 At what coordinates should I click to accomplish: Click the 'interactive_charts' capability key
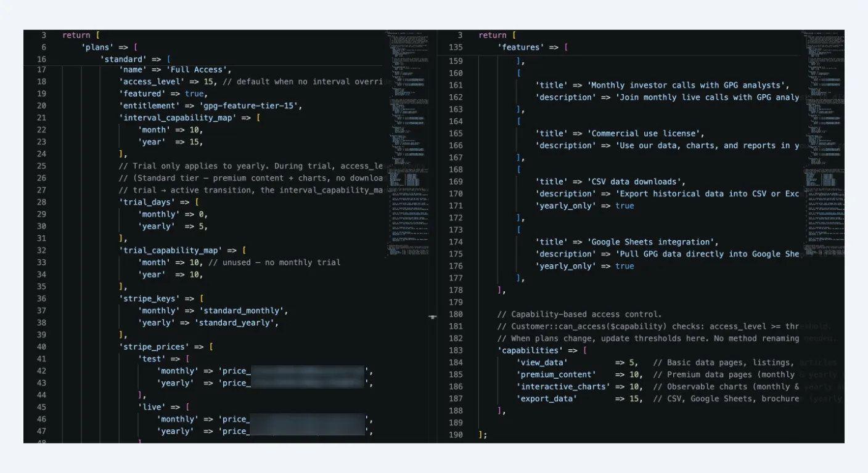564,387
